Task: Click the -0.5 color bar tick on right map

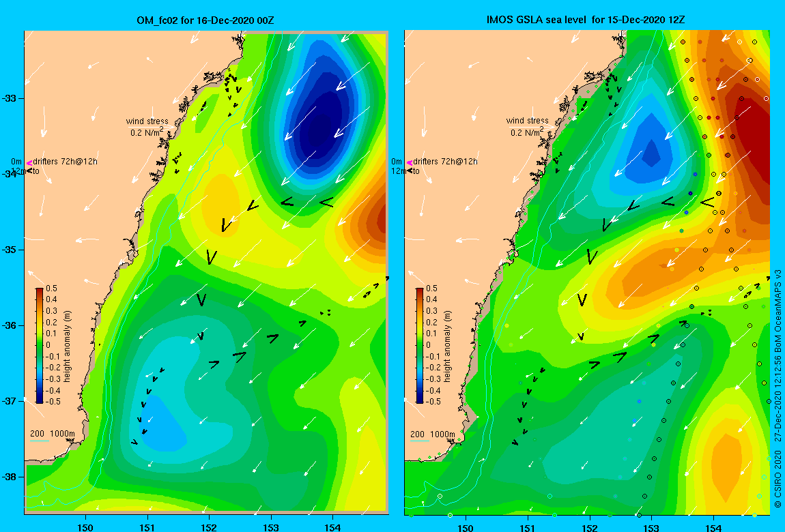Action: tap(433, 402)
